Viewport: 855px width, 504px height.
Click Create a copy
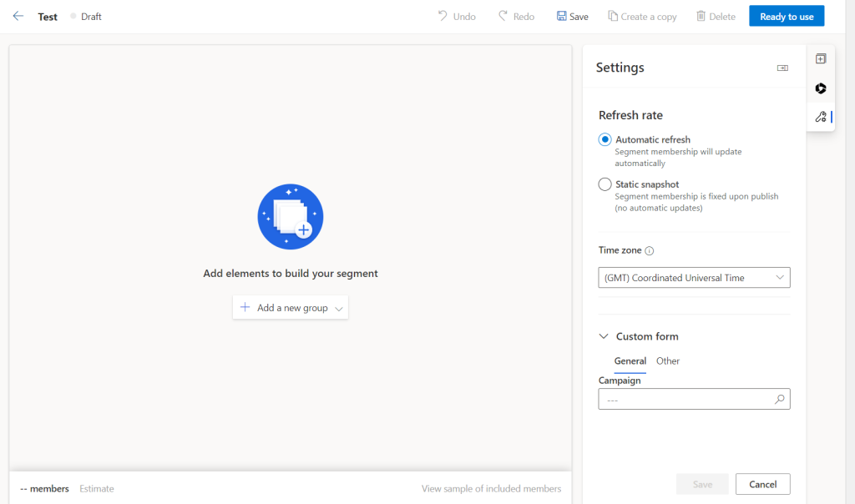pyautogui.click(x=642, y=17)
